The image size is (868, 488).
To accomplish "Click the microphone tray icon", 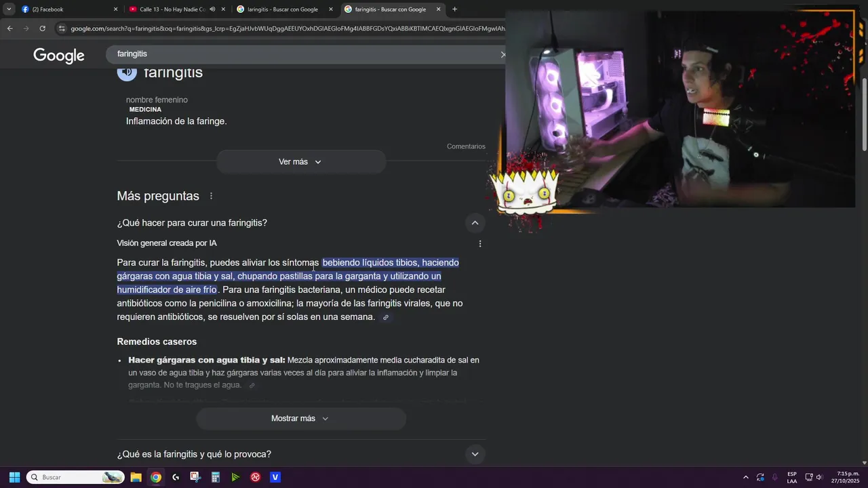I will coord(774,477).
